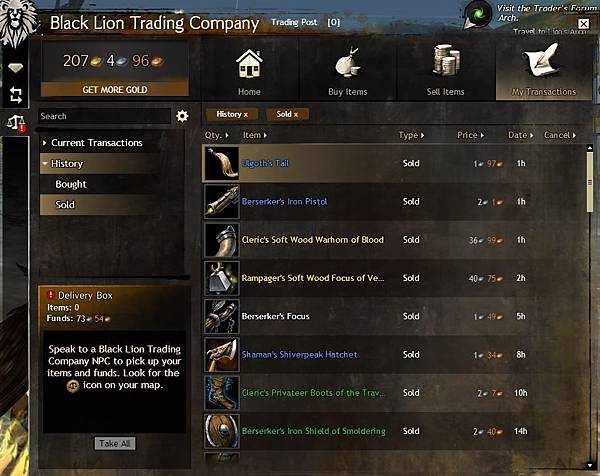
Task: Click the transaction list scrollbar handle
Action: (x=590, y=182)
